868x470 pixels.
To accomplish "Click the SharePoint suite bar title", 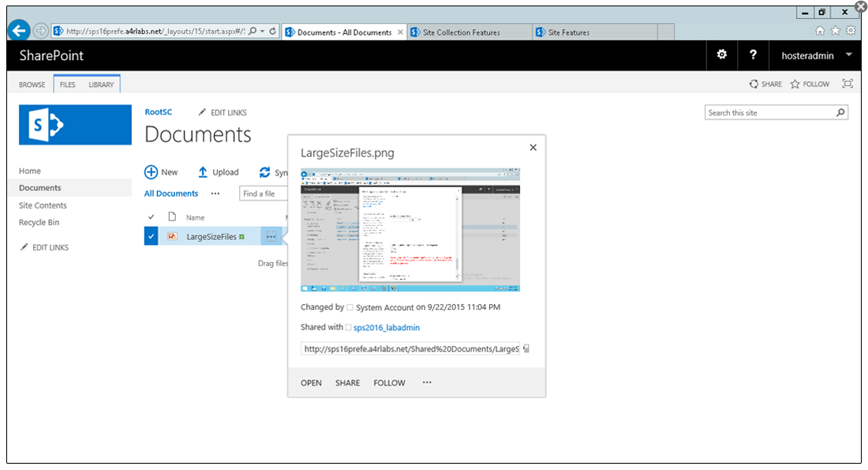I will (51, 55).
